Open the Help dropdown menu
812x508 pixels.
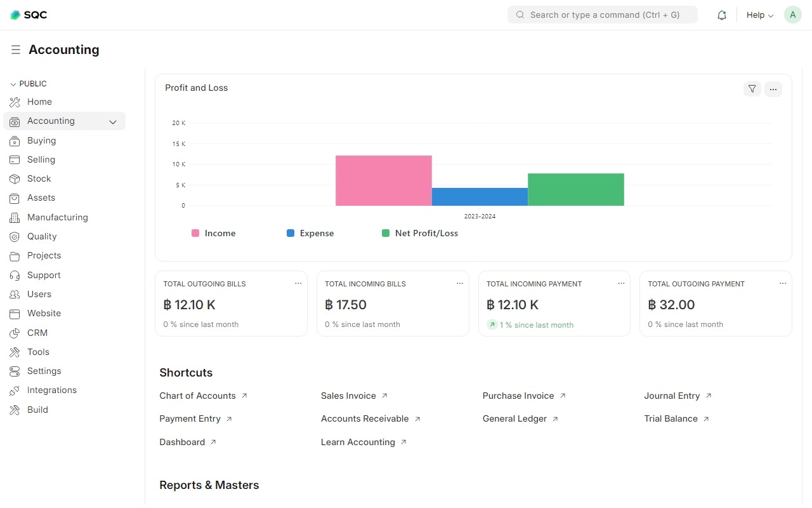759,15
